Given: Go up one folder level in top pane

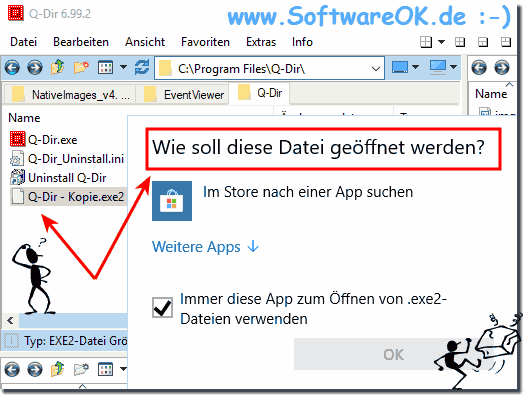Looking at the screenshot, I should coord(57,67).
